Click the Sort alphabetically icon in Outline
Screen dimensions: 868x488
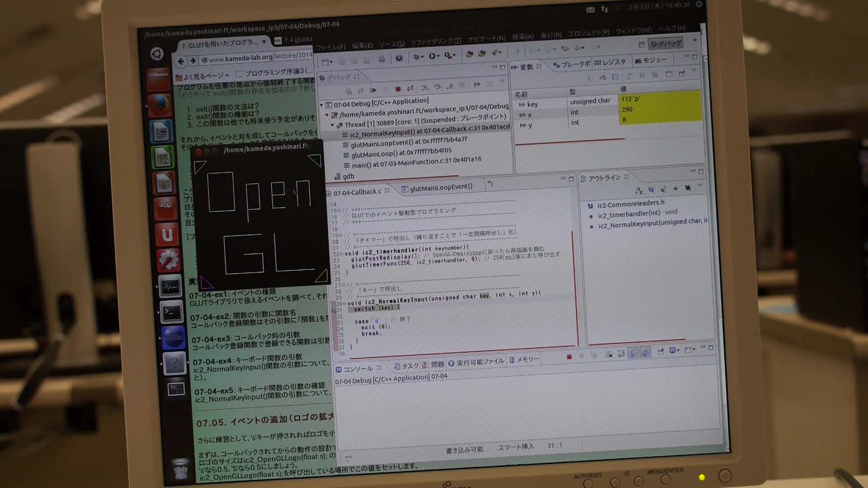638,191
